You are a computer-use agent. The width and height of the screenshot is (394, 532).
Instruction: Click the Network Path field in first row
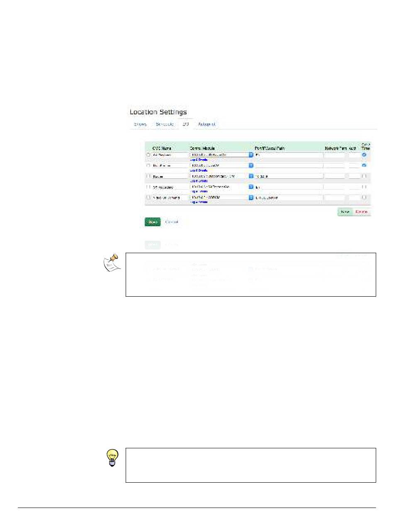coord(335,155)
